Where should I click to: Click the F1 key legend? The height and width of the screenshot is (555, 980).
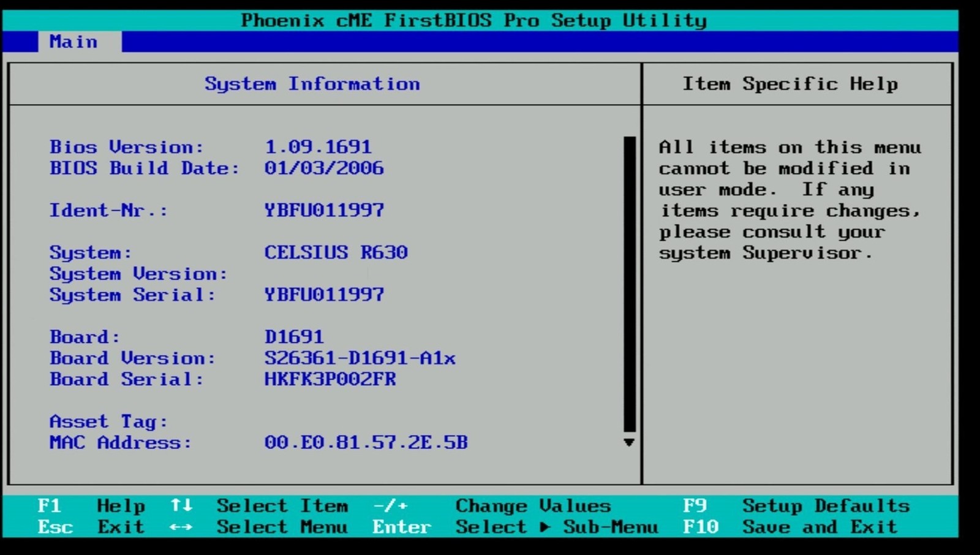[49, 506]
